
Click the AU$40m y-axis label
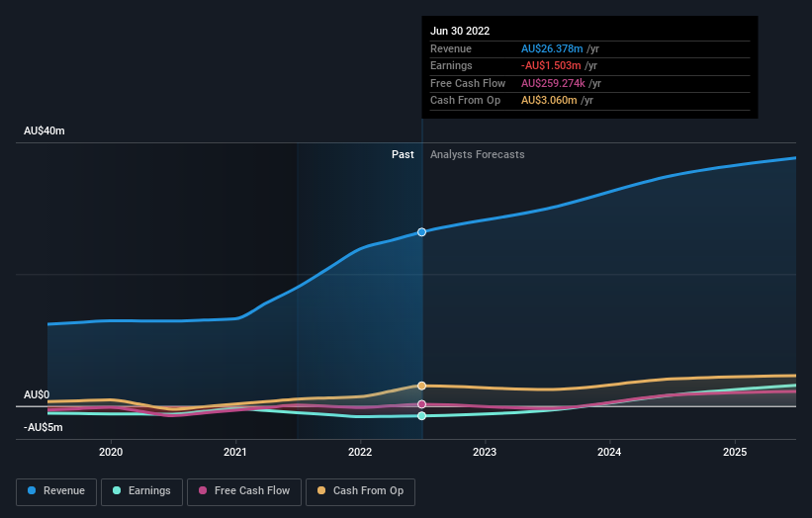(x=45, y=130)
